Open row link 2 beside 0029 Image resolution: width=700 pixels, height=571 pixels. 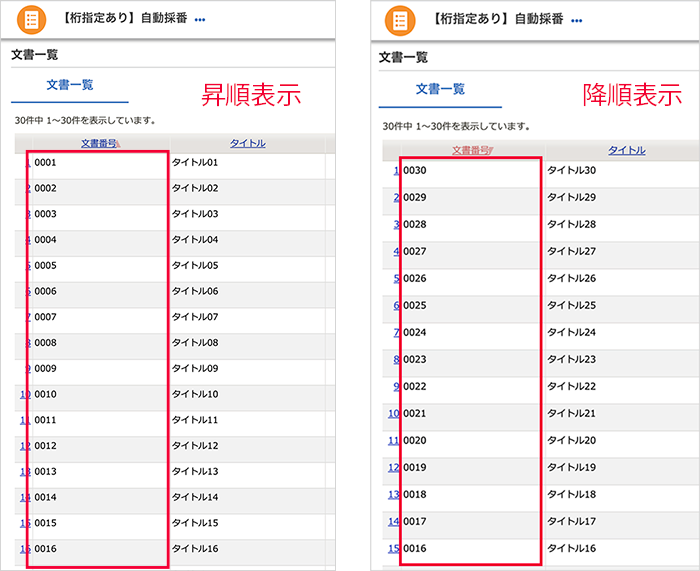click(x=396, y=197)
